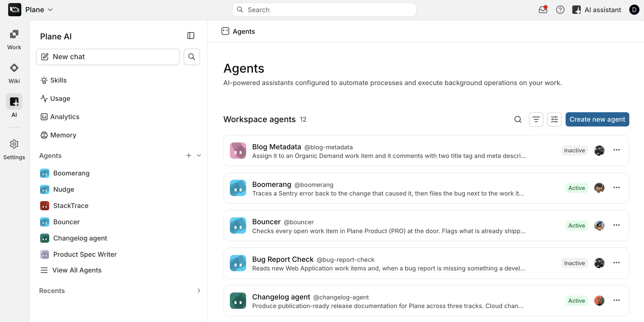Open the Blog Metadata agent card

426,151
